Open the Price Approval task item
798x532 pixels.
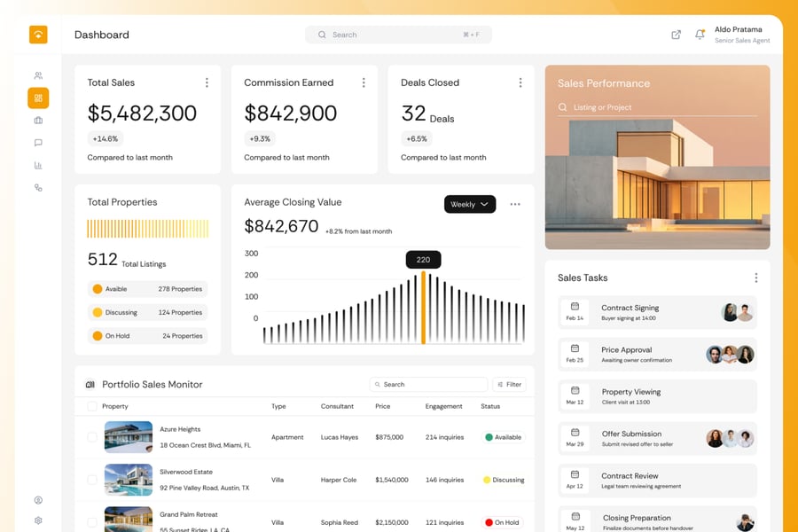point(657,355)
